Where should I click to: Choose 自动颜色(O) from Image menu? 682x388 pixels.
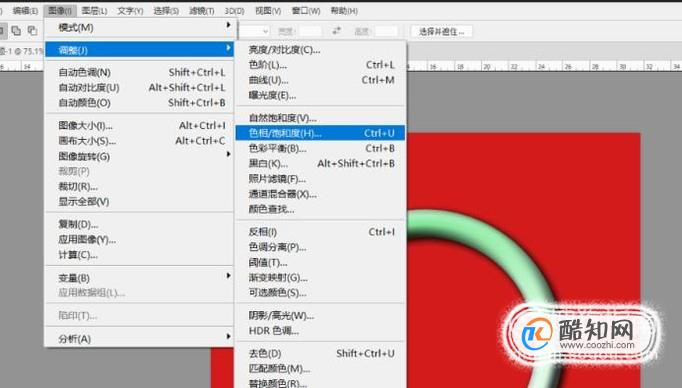(x=140, y=103)
